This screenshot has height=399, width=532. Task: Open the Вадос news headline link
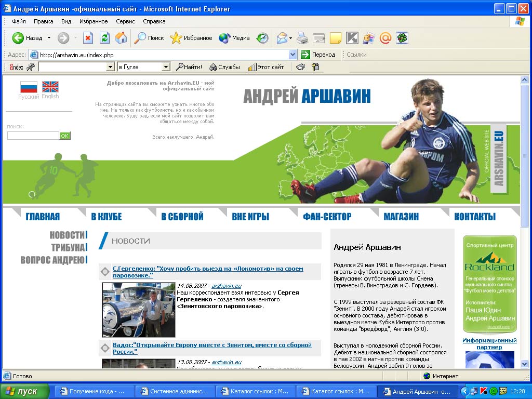(212, 348)
